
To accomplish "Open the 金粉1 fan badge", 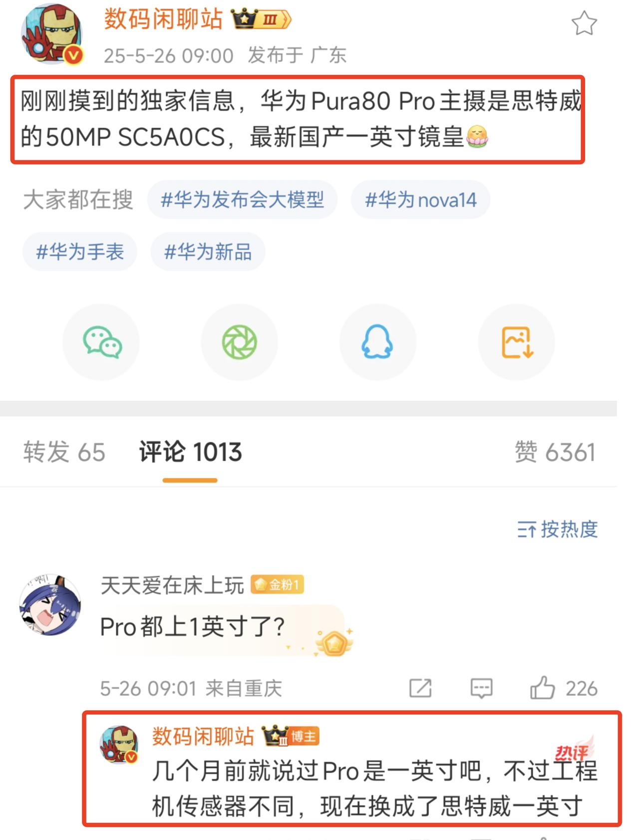I will tap(278, 584).
